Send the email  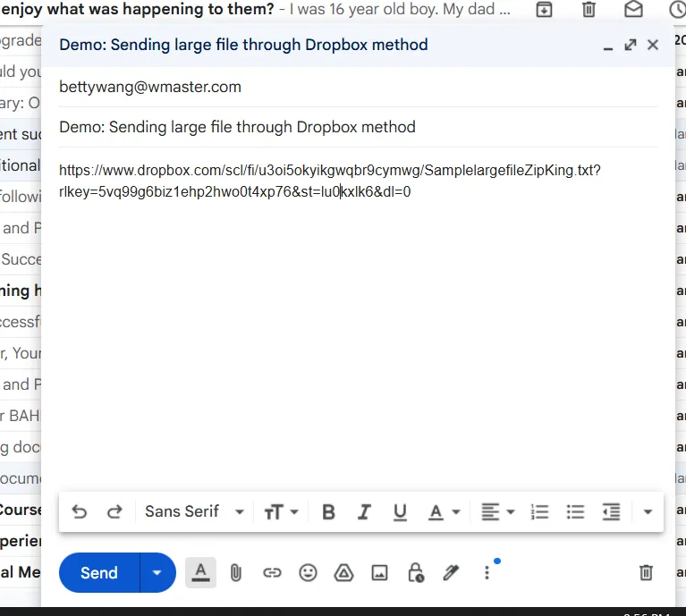[99, 573]
